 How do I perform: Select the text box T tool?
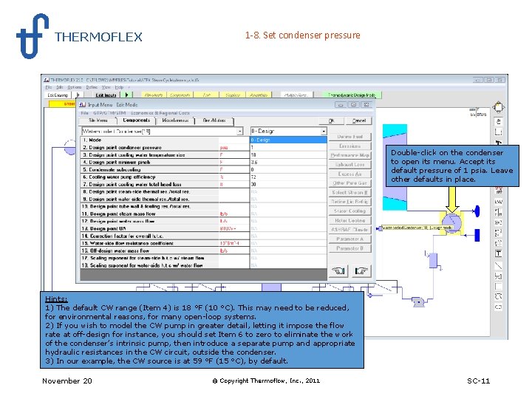[x=498, y=253]
